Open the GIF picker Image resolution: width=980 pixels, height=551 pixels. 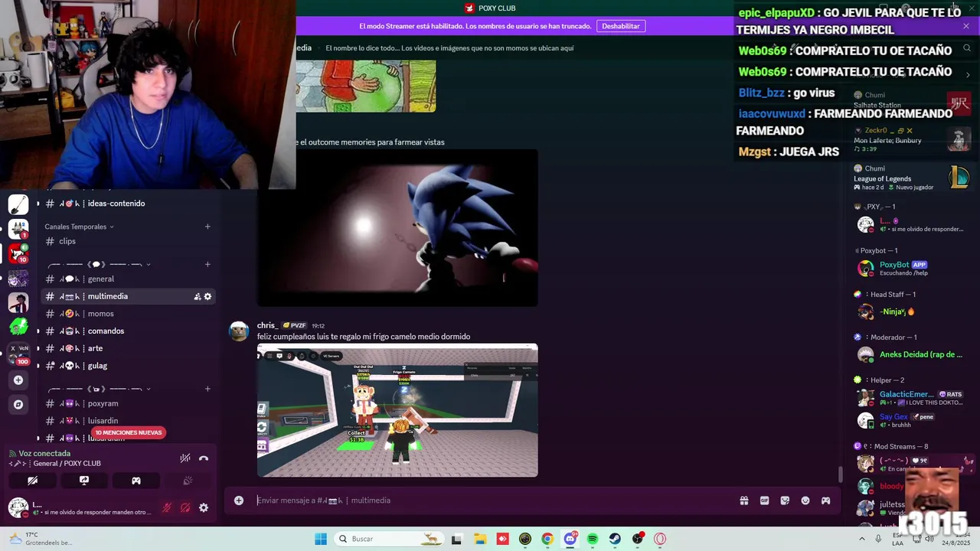coord(764,500)
